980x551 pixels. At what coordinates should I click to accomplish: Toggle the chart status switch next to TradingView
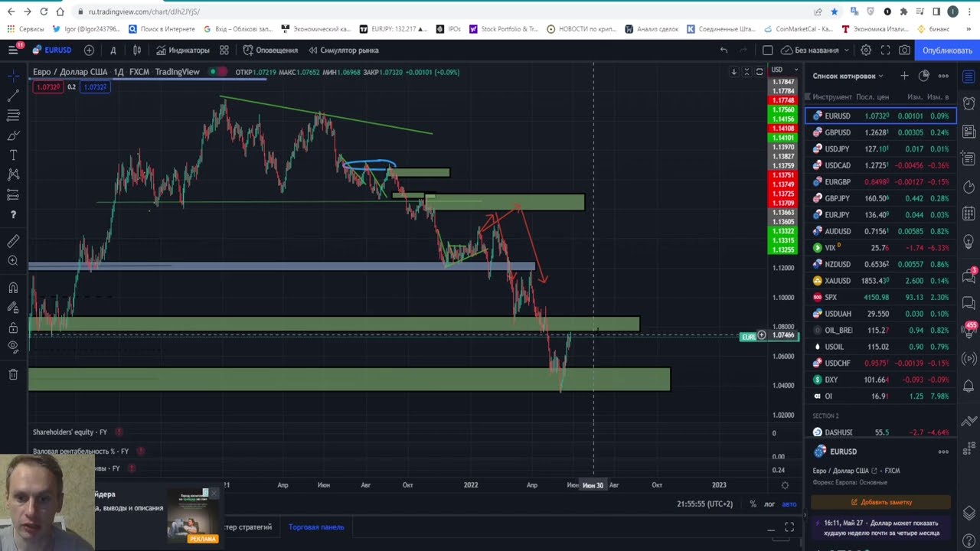pos(219,72)
